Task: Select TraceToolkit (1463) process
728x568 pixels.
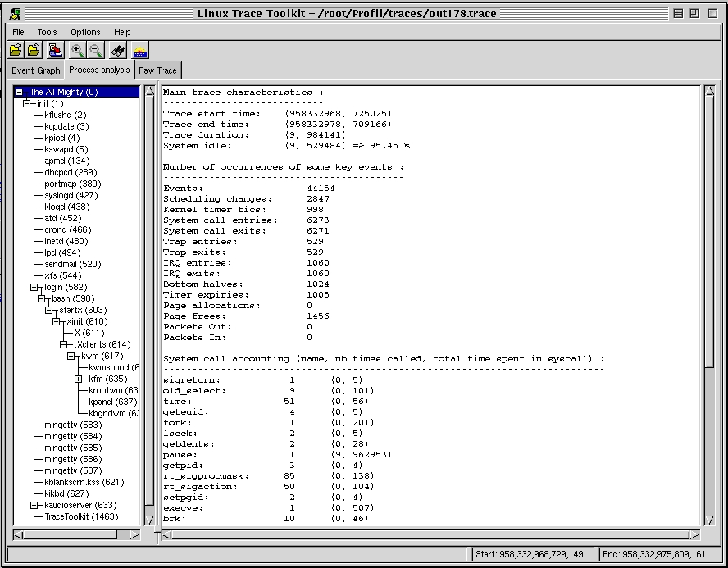Action: coord(81,517)
